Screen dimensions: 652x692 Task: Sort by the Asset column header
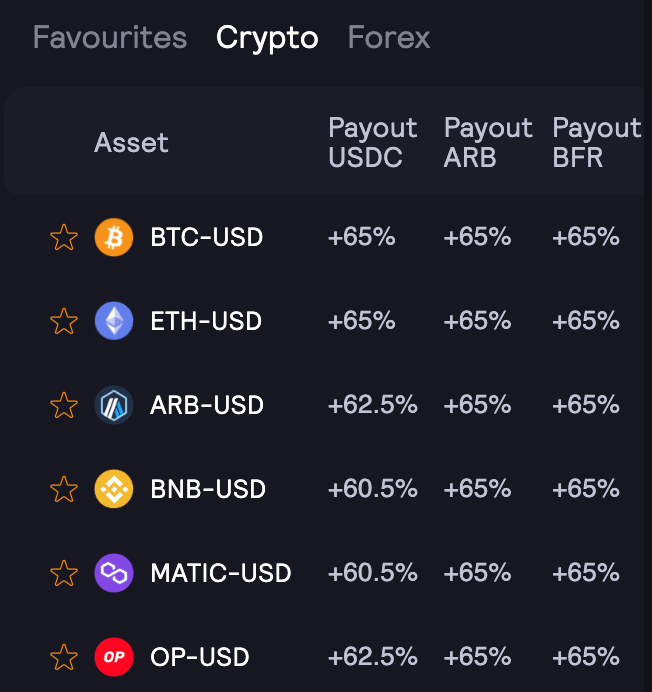[131, 143]
